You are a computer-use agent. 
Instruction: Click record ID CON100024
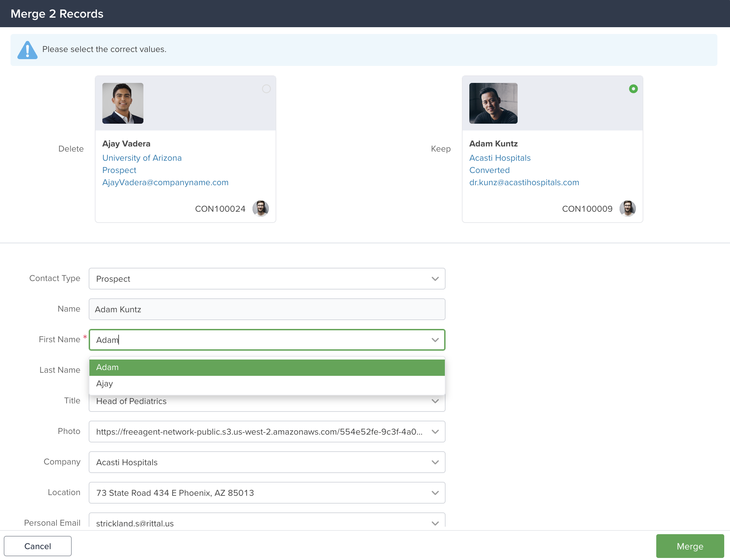click(x=220, y=209)
